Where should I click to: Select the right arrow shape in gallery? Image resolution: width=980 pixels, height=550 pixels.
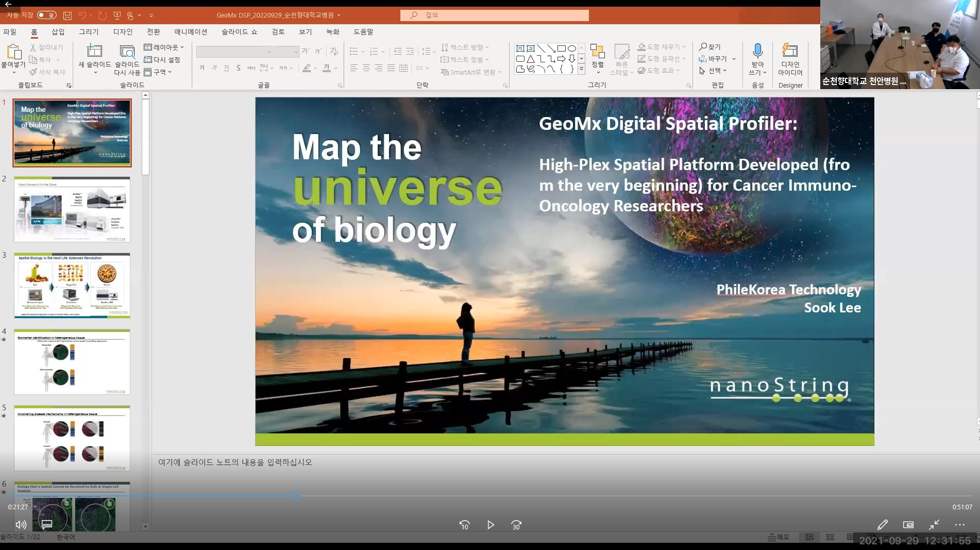point(562,59)
